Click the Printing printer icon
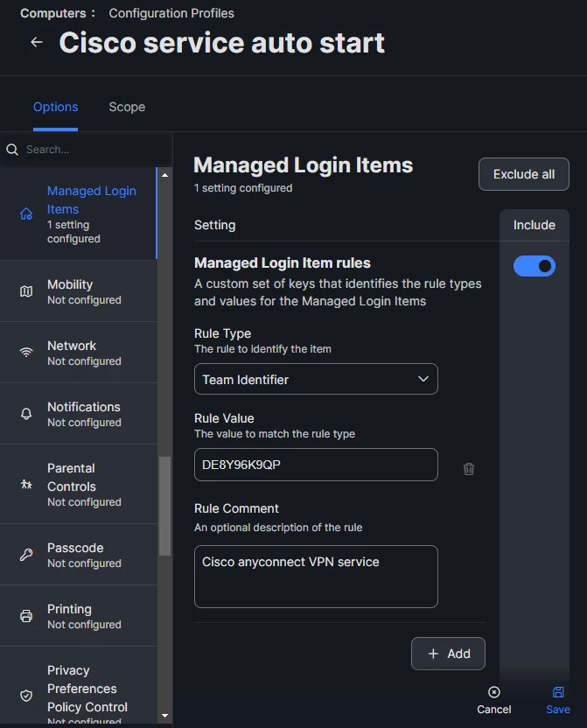The height and width of the screenshot is (728, 587). (26, 616)
